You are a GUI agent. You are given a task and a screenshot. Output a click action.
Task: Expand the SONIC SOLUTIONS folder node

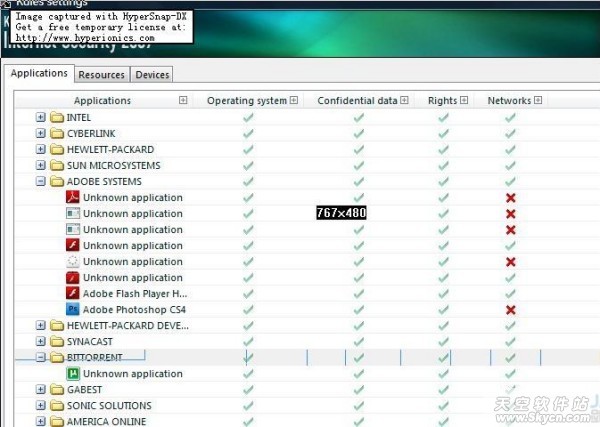pyautogui.click(x=41, y=406)
